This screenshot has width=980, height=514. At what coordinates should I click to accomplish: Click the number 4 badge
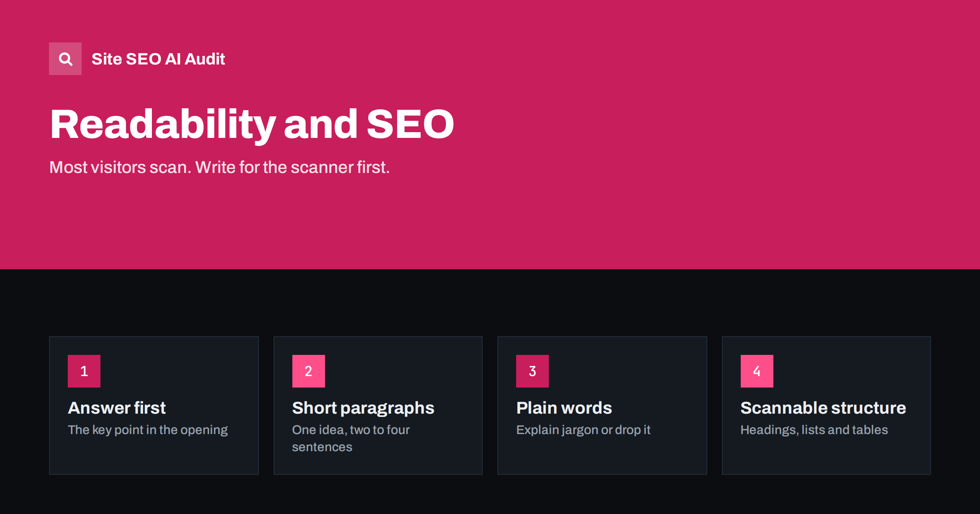click(757, 371)
